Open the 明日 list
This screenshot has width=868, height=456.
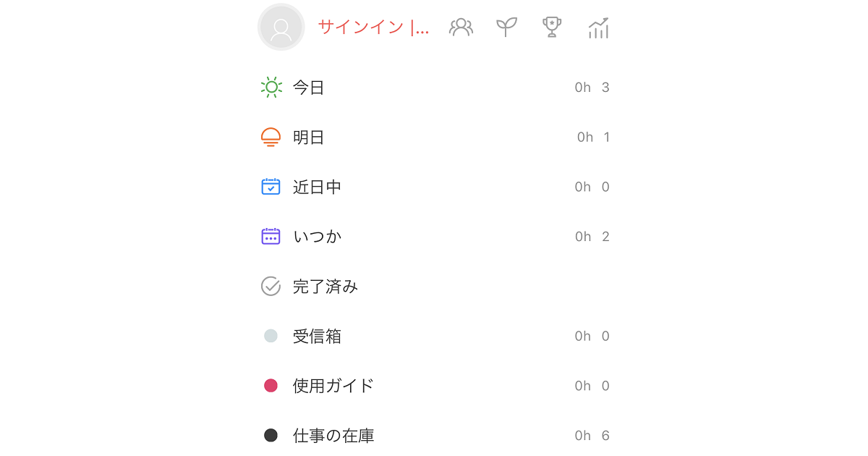click(434, 138)
